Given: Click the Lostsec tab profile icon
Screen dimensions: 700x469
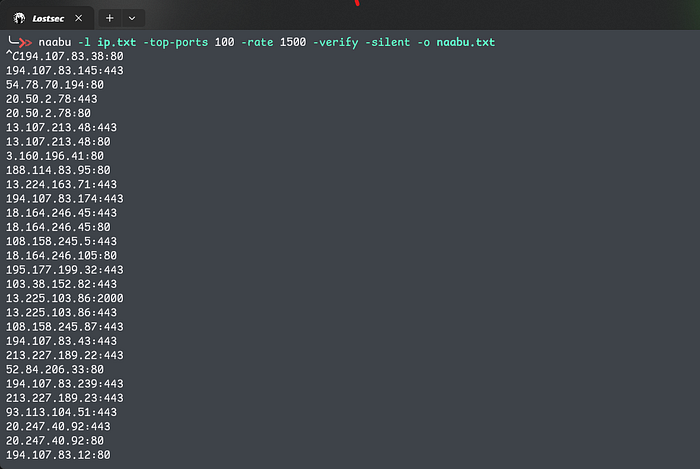Looking at the screenshot, I should (19, 18).
